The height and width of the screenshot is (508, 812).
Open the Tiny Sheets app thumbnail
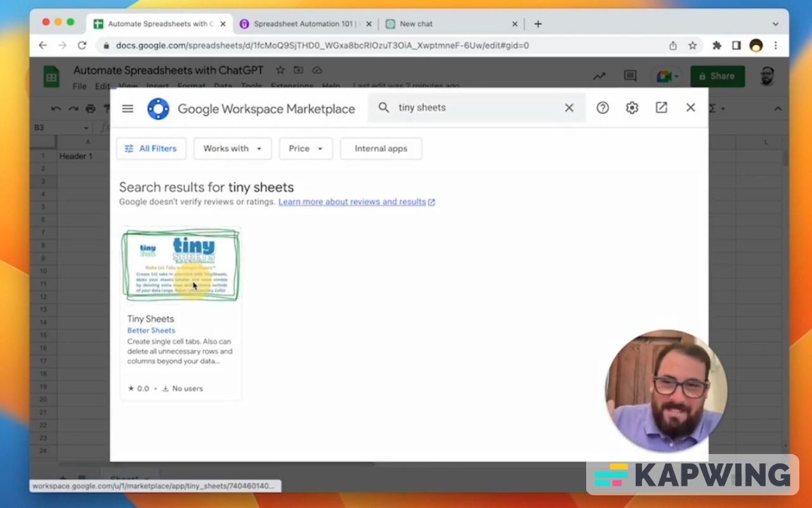(181, 265)
